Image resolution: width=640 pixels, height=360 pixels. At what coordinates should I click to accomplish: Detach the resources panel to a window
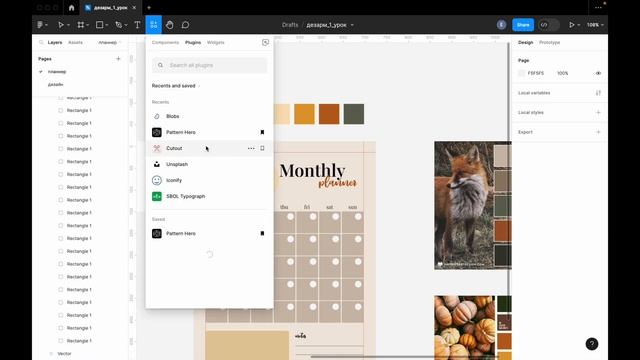pyautogui.click(x=265, y=42)
